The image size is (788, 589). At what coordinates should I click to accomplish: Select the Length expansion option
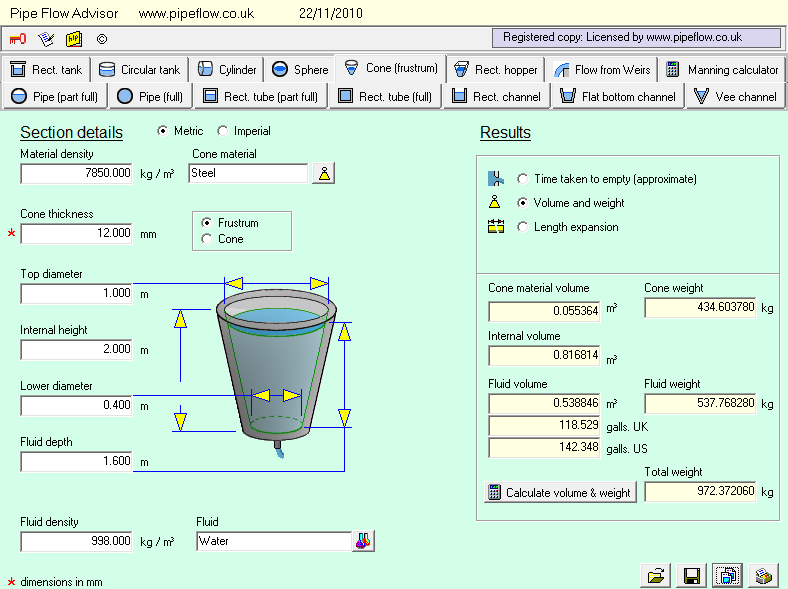(x=523, y=227)
